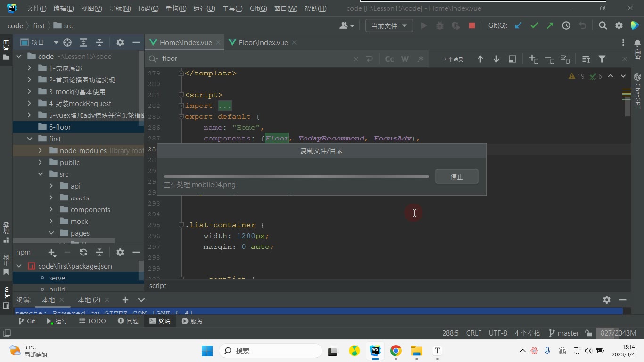Click the red Stop process icon
Screen dimensions: 644x362
click(472, 26)
